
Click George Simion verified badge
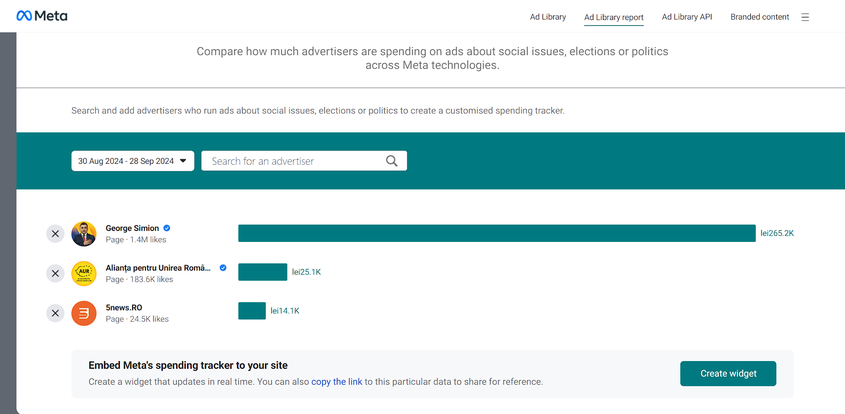click(167, 228)
